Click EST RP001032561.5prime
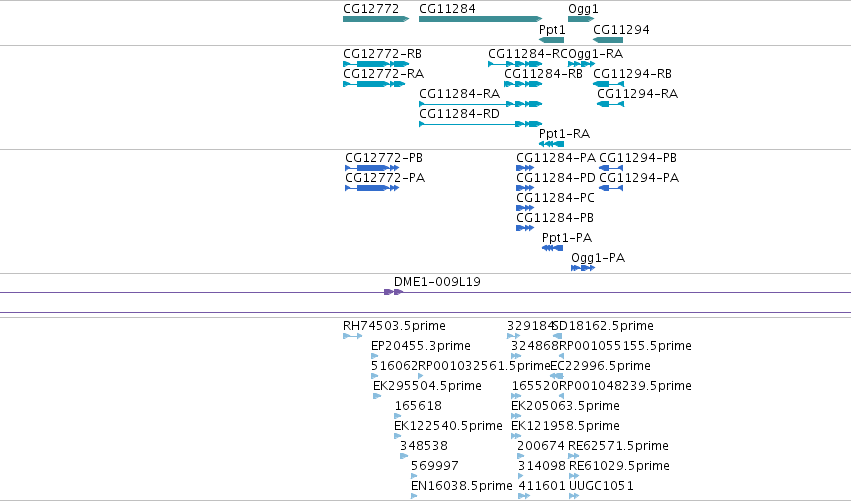 point(485,366)
